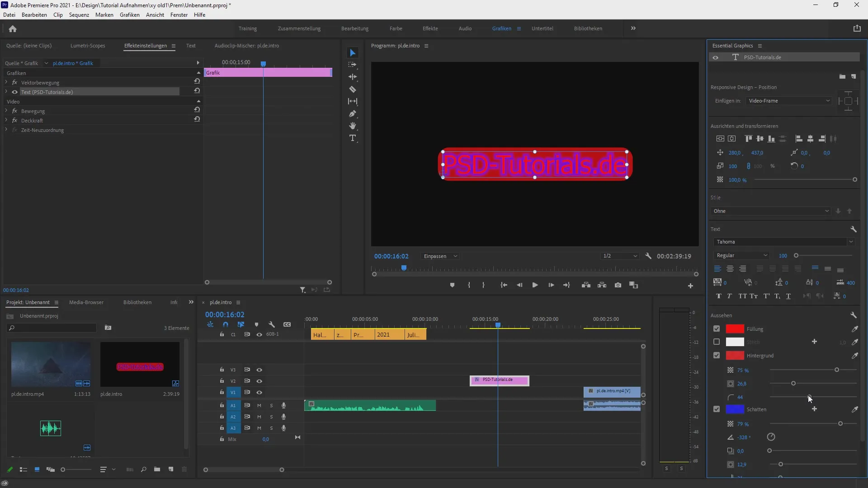
Task: Click the Schatten blue color swatch
Action: pos(735,409)
